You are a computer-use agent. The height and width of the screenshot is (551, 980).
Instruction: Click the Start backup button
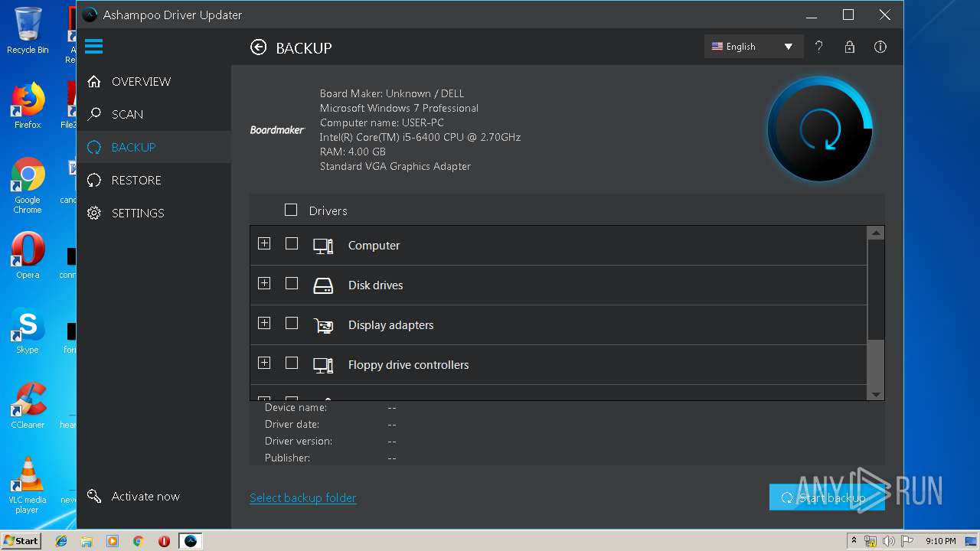click(827, 497)
